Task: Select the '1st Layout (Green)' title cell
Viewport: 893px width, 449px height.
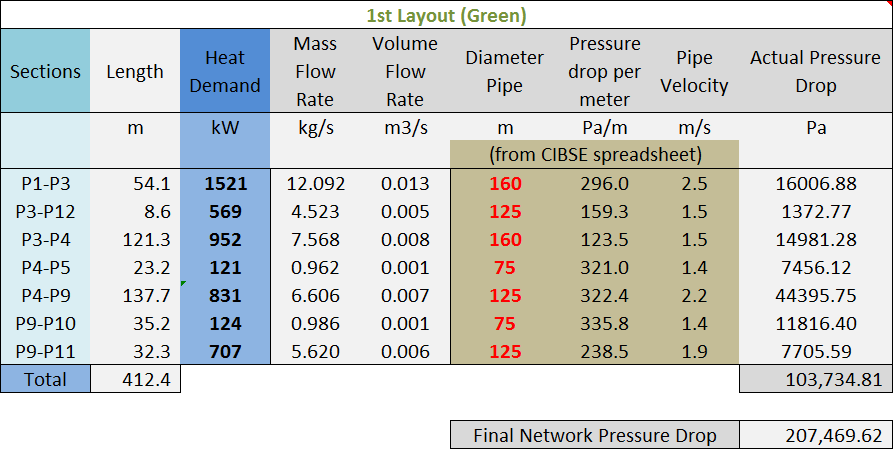Action: (x=446, y=15)
